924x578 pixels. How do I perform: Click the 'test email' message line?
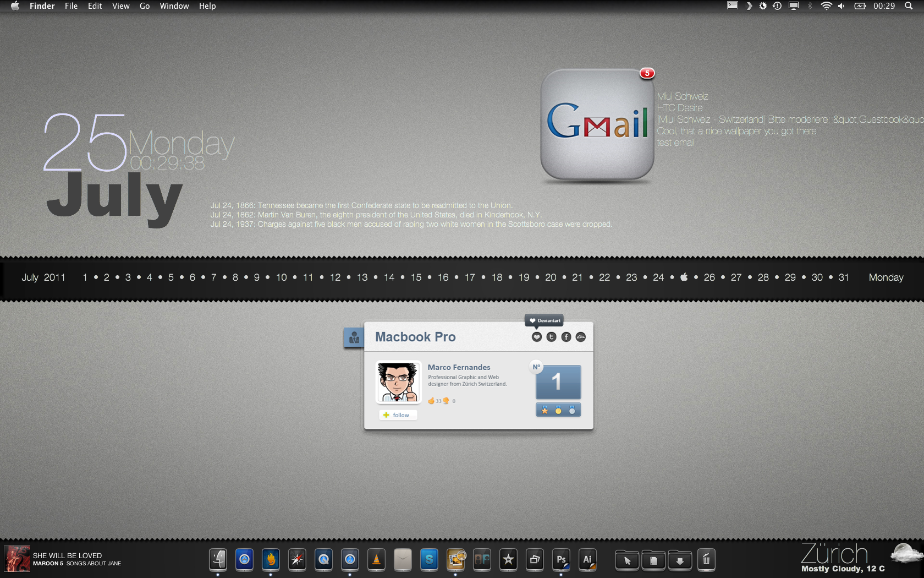pos(675,143)
